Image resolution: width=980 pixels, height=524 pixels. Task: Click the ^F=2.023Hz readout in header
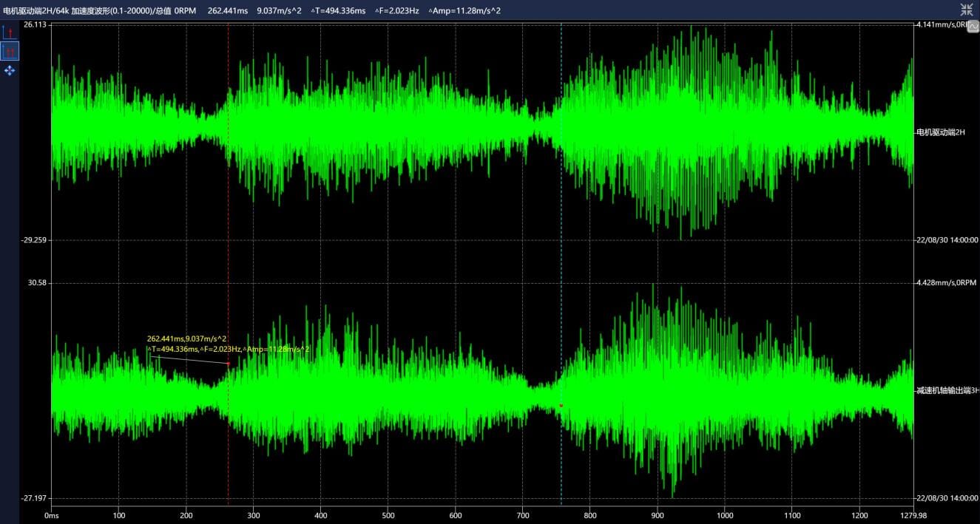click(x=396, y=10)
